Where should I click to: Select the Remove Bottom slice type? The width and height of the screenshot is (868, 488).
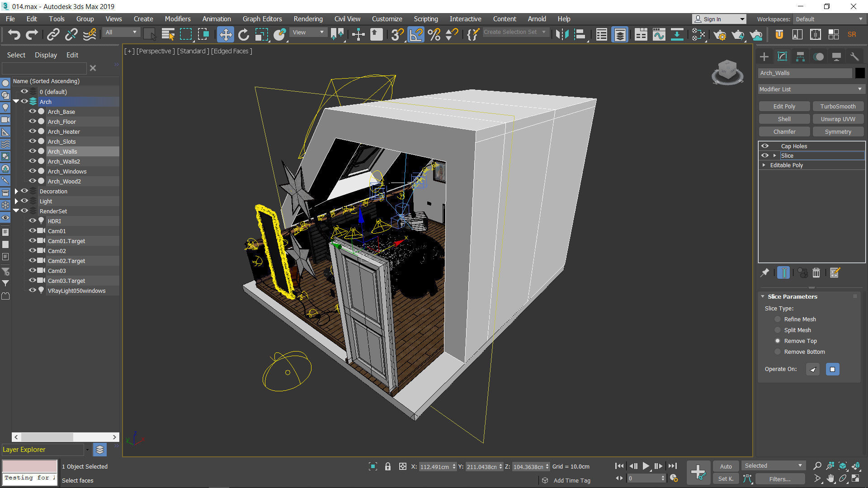click(x=778, y=352)
